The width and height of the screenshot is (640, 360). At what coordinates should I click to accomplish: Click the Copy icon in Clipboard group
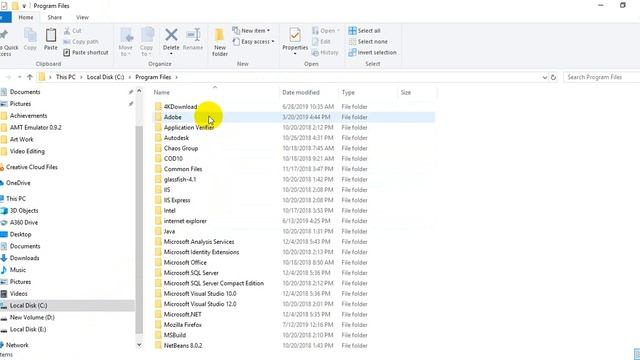30,36
